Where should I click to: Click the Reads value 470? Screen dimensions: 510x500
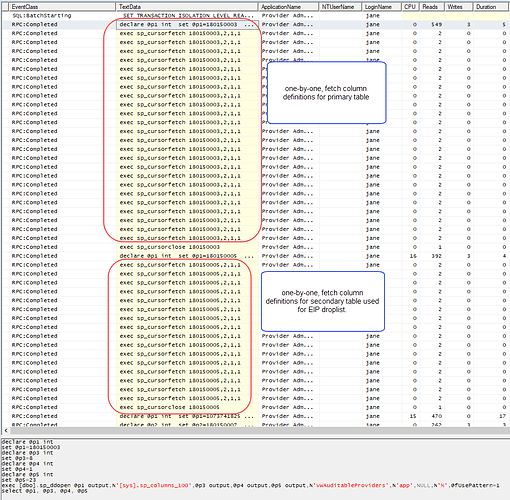[x=436, y=416]
